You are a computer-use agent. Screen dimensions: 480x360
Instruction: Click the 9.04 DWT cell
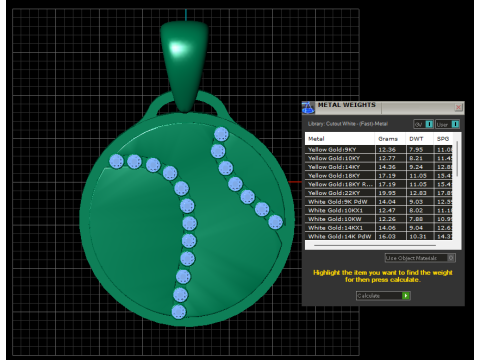[x=420, y=227]
